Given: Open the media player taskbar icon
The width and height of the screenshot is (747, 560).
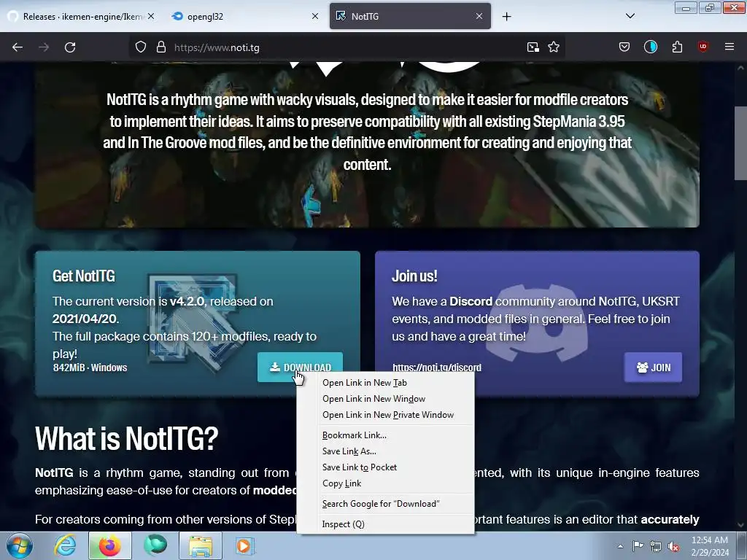Looking at the screenshot, I should [x=245, y=545].
